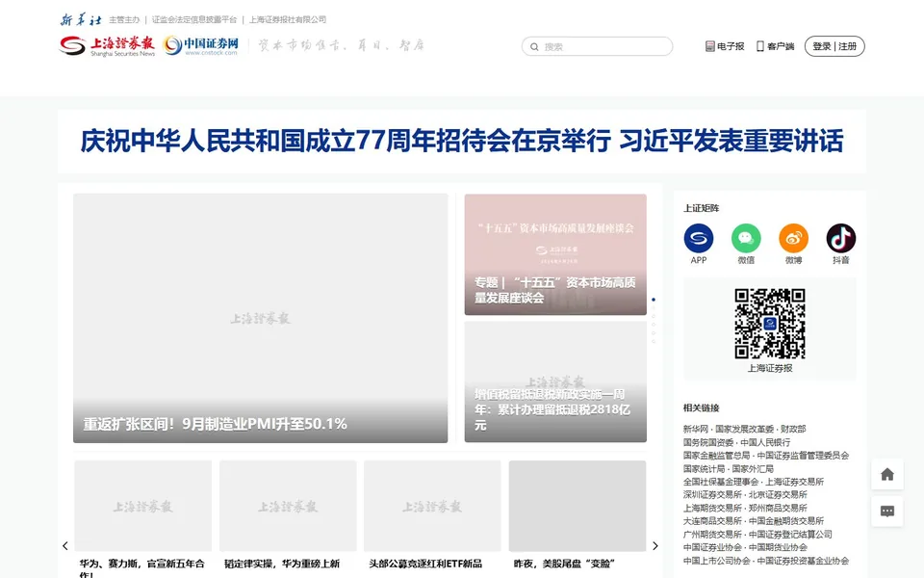The width and height of the screenshot is (924, 578).
Task: Open the 客户端 mobile client icon link
Action: (775, 46)
